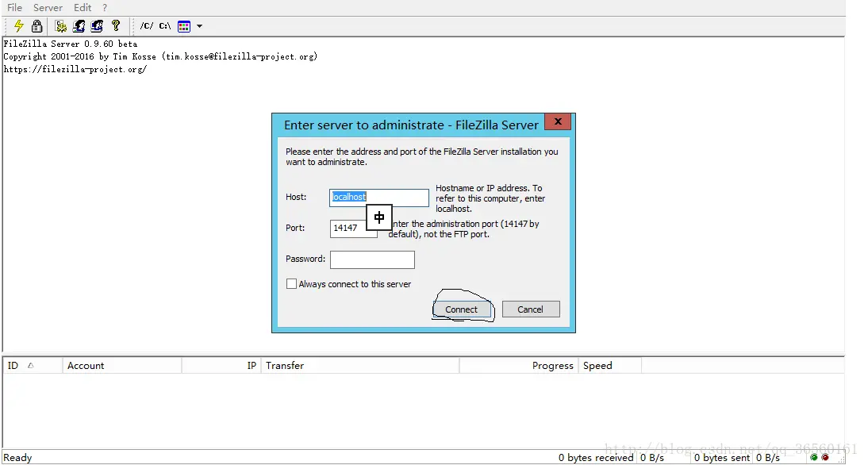
Task: Click the Cancel button
Action: [530, 309]
